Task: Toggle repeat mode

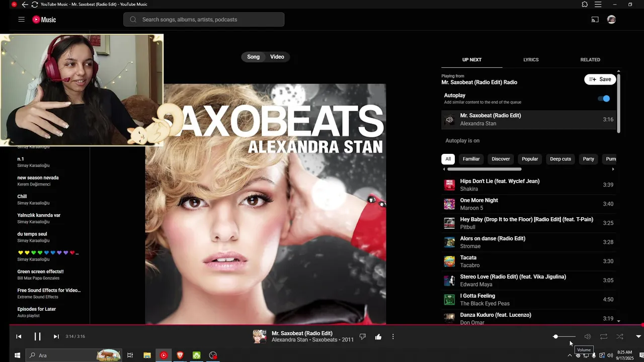Action: click(x=604, y=336)
